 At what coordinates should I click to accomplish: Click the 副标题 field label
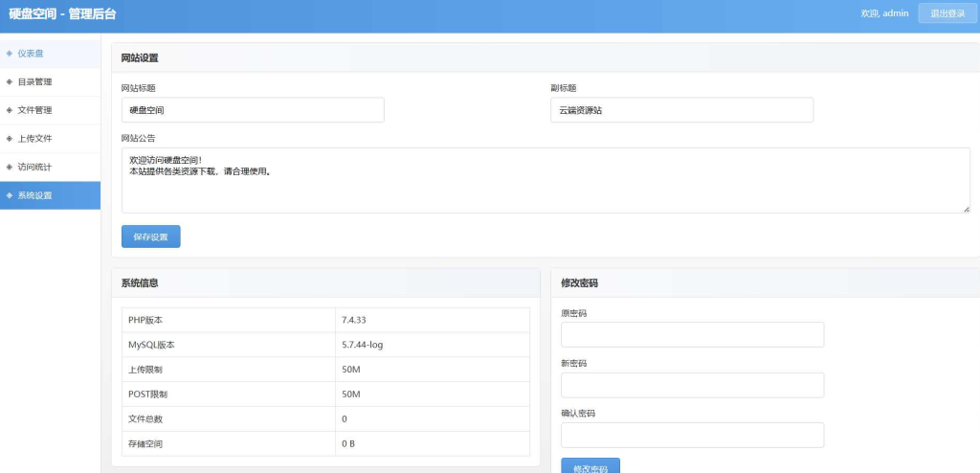[563, 88]
